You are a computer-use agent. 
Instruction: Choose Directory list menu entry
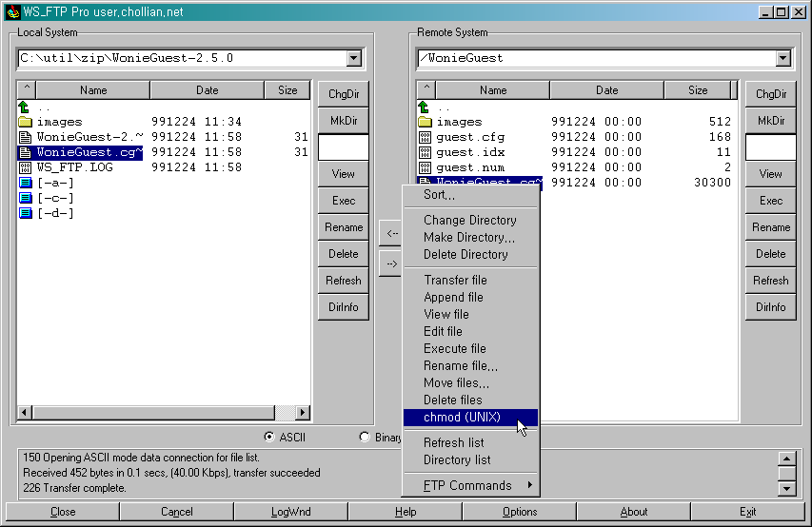pyautogui.click(x=471, y=459)
